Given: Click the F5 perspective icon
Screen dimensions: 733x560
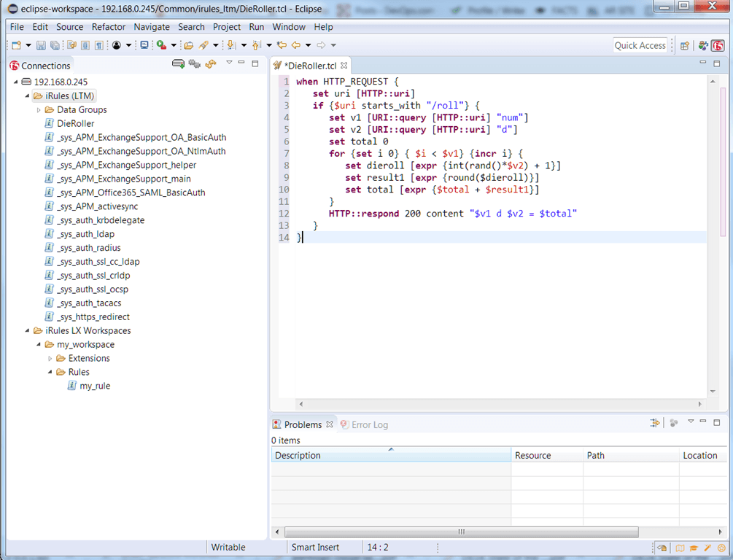Looking at the screenshot, I should tap(718, 45).
